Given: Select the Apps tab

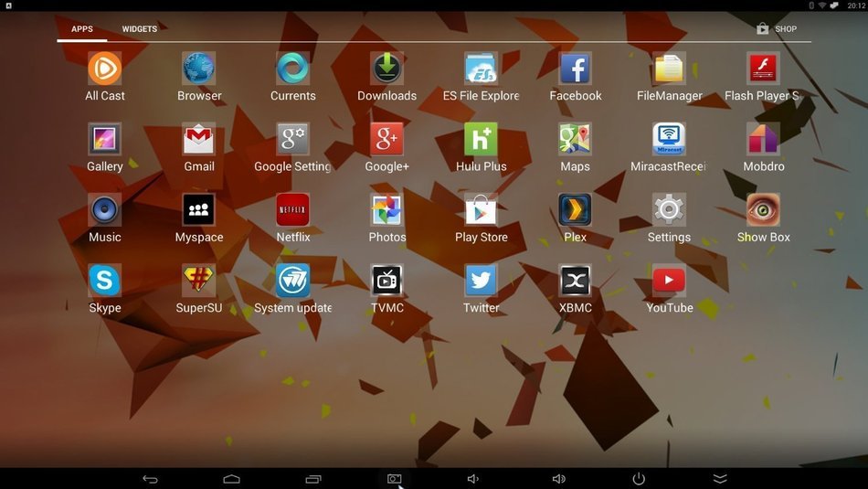Looking at the screenshot, I should pyautogui.click(x=82, y=29).
